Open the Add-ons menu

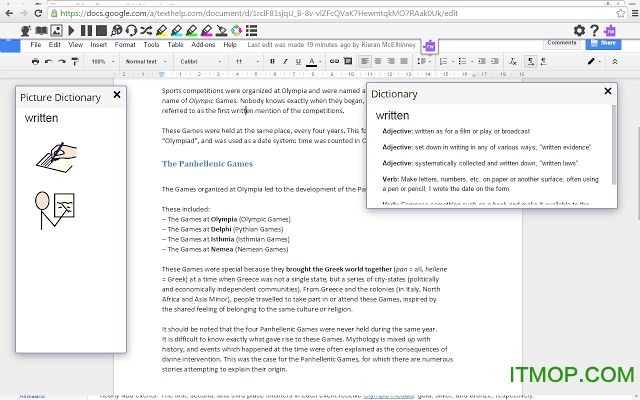203,45
